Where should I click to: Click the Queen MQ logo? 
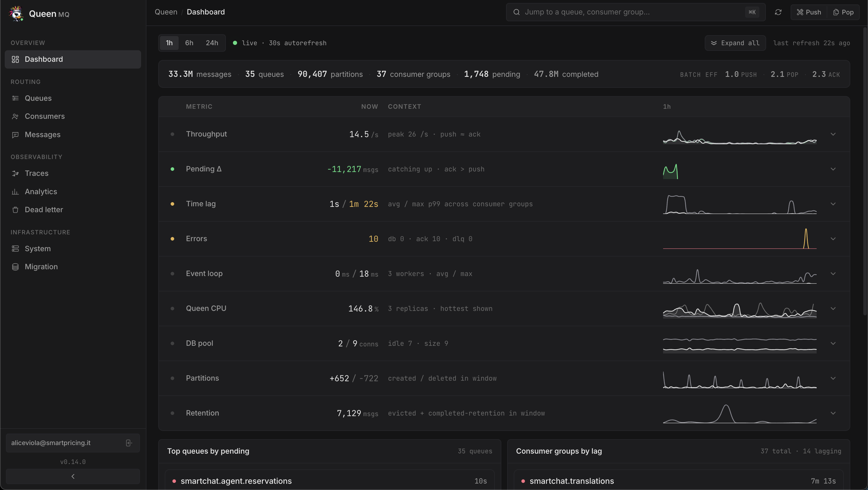pos(39,14)
